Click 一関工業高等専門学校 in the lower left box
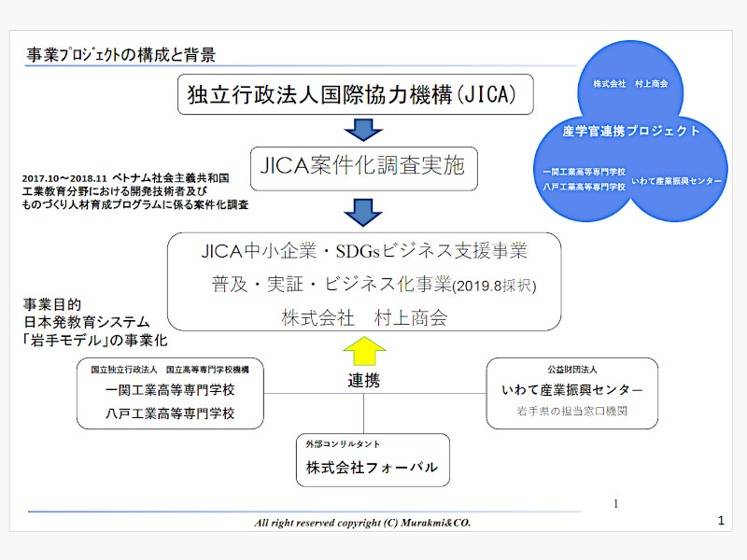The image size is (747, 560). click(170, 390)
